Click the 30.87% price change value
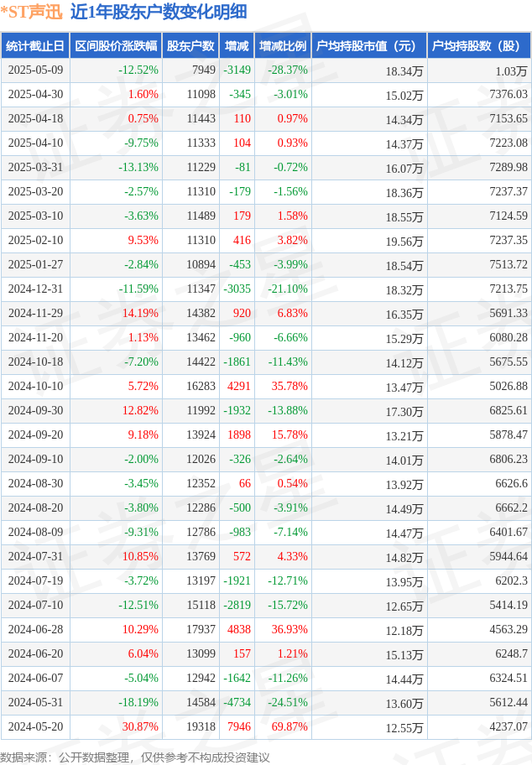 140,727
